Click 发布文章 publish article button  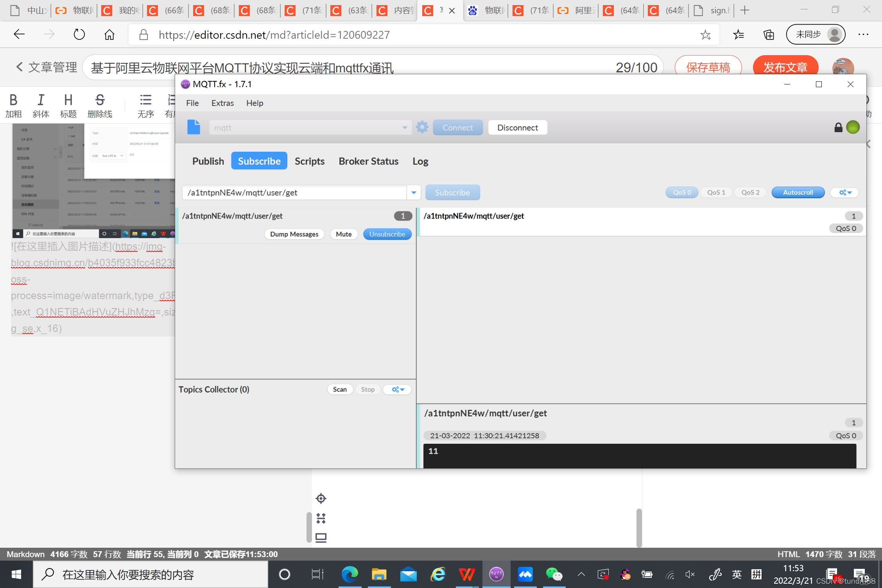[x=785, y=67]
